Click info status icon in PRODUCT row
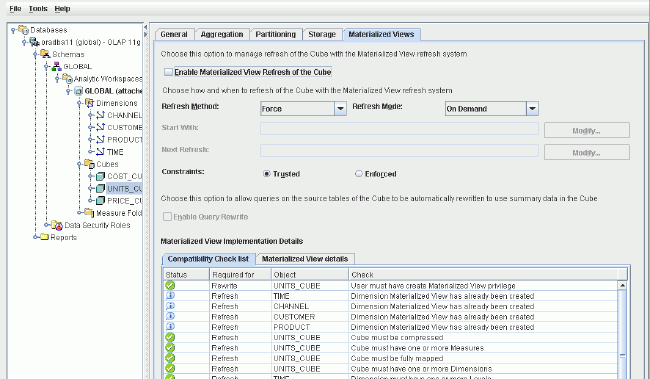This screenshot has height=379, width=650. coord(170,327)
